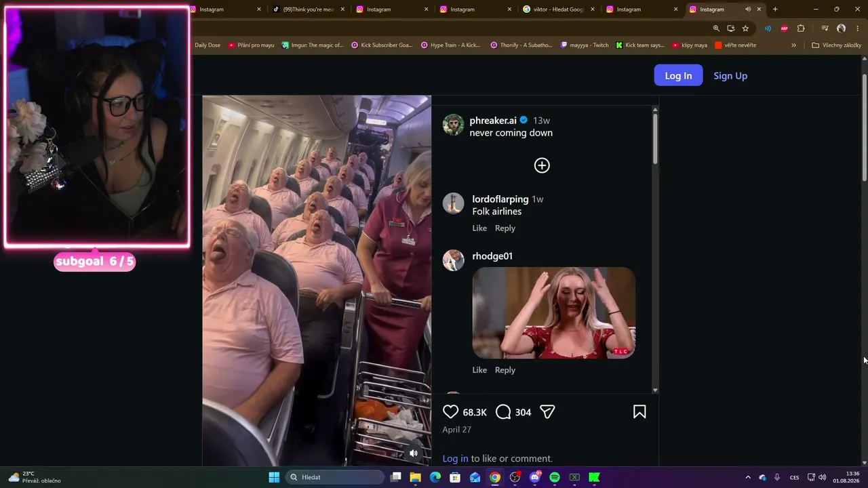
Task: Open the Imgur bookmark
Action: coord(312,45)
